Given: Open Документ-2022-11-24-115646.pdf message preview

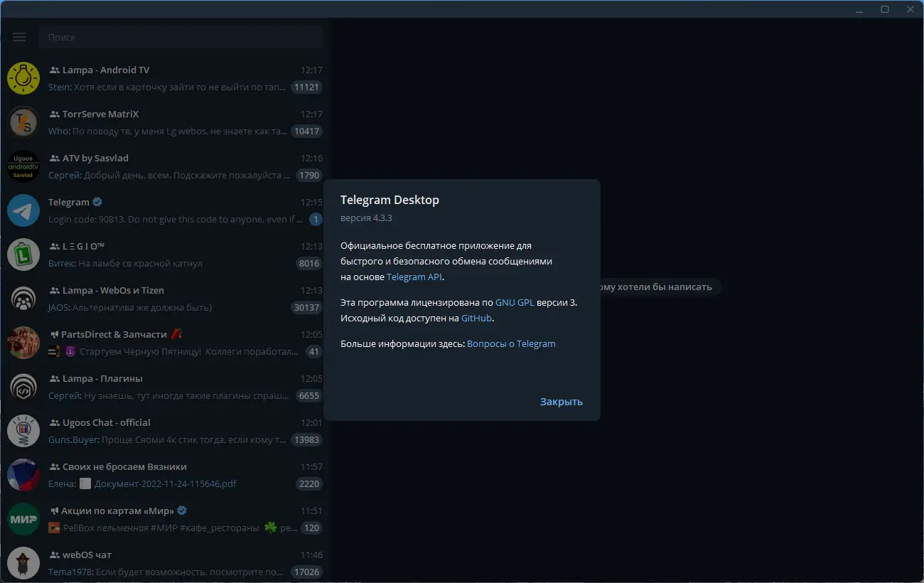Looking at the screenshot, I should click(x=165, y=484).
